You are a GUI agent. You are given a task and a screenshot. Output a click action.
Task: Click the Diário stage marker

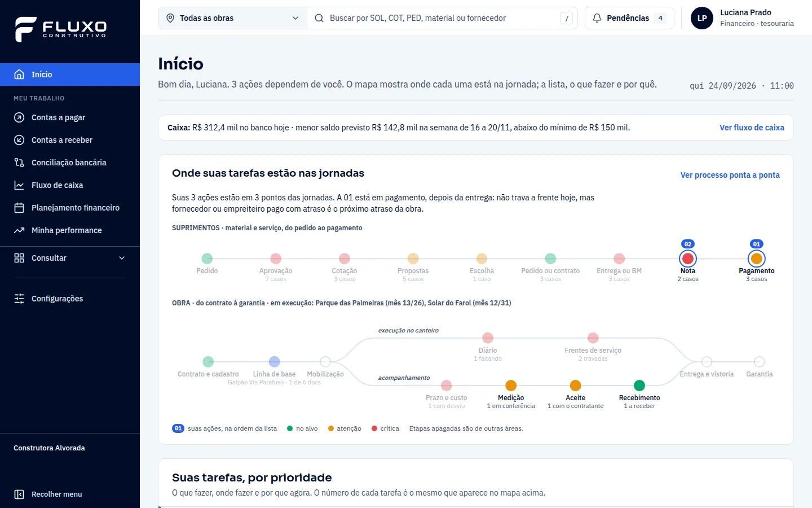click(x=488, y=338)
